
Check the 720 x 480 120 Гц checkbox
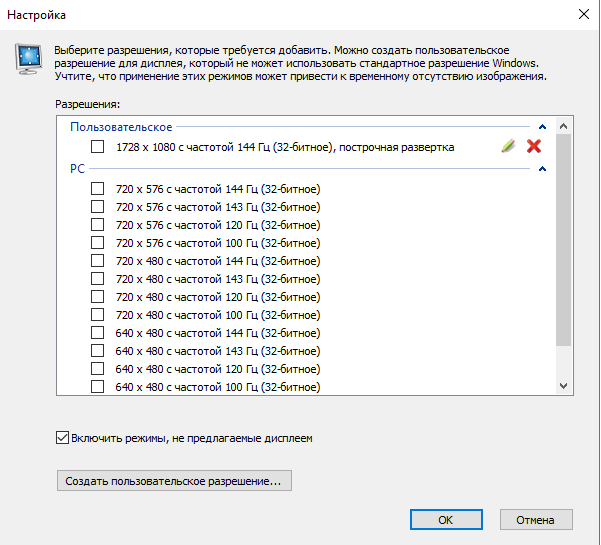pyautogui.click(x=97, y=297)
